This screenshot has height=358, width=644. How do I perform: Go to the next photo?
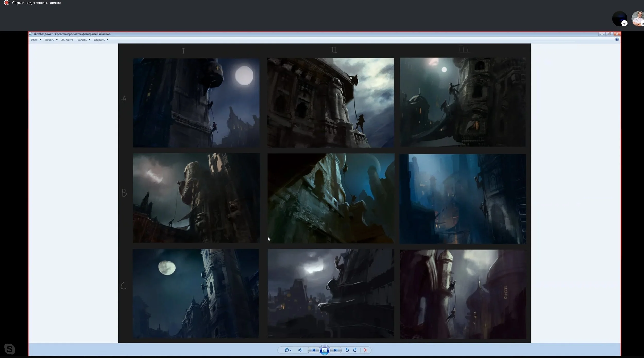335,350
